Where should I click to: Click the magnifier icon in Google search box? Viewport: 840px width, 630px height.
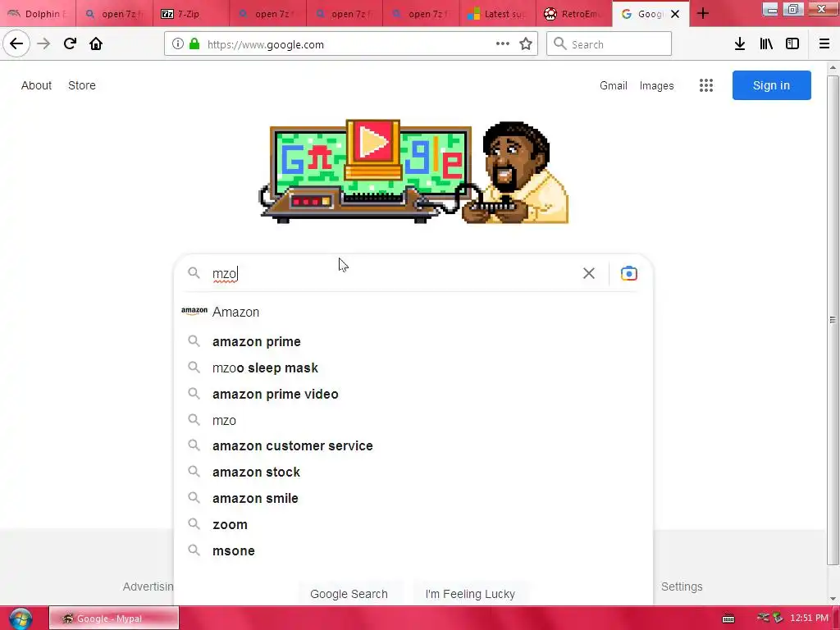[x=194, y=272]
